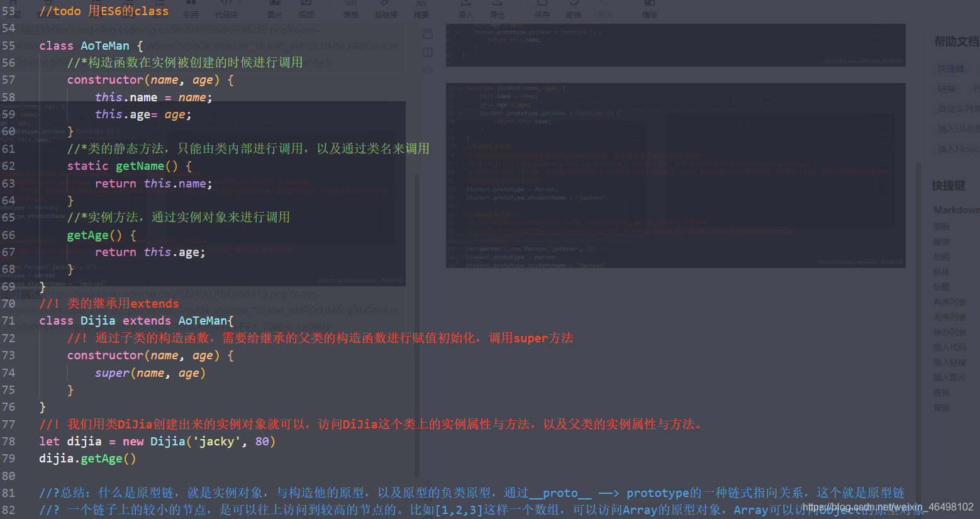980x519 pixels.
Task: Click 插入代码 in the shortcut list
Action: (950, 347)
